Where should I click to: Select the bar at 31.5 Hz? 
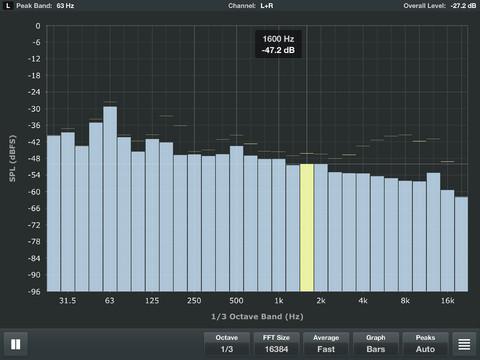tap(68, 212)
